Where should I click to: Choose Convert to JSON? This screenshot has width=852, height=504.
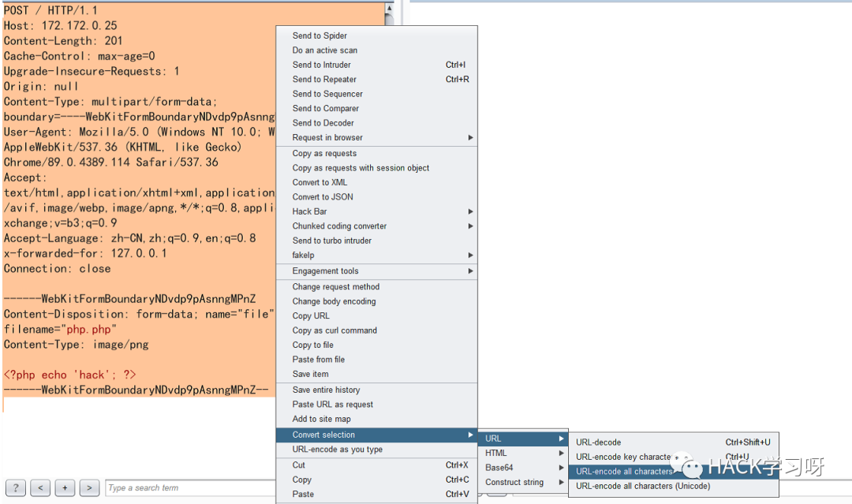(x=376, y=197)
